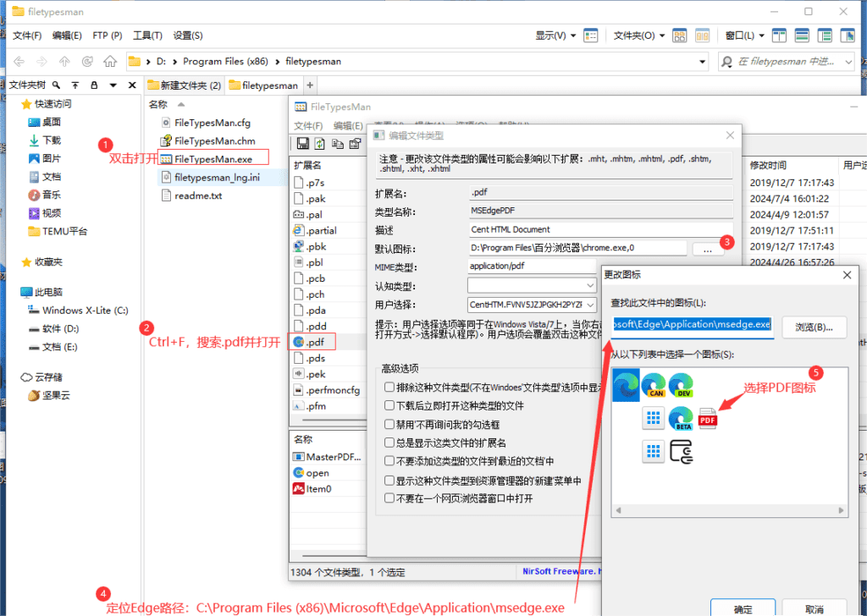Screen dimensions: 867x616
Task: Open 工具(T) menu
Action: point(147,36)
